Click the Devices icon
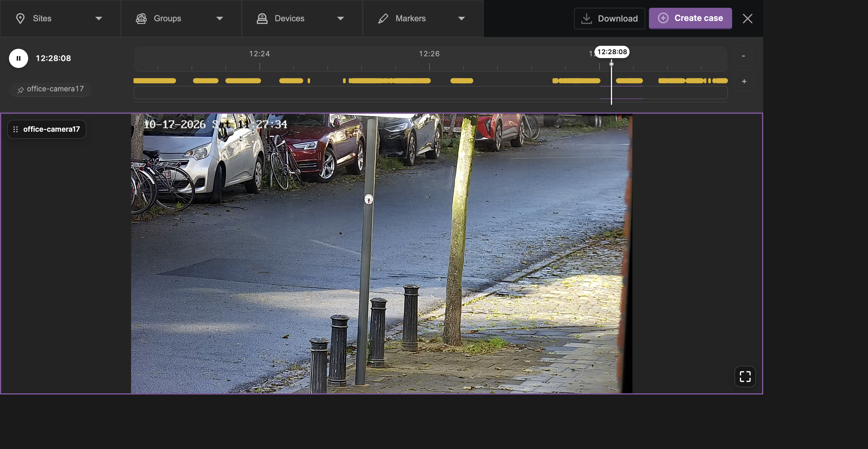This screenshot has height=449, width=868. click(262, 19)
